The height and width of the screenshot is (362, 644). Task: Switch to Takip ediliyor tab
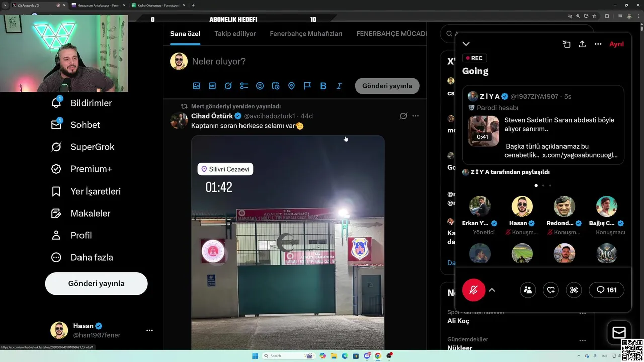click(235, 34)
